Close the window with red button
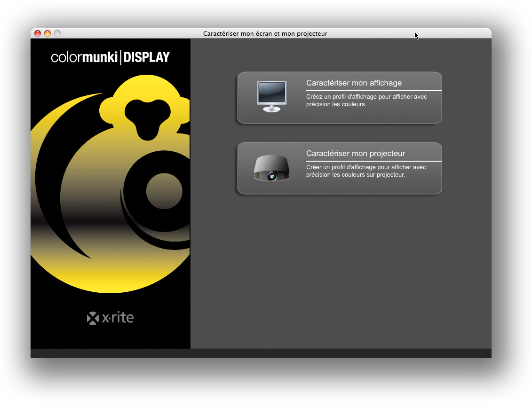The height and width of the screenshot is (406, 532). [x=38, y=33]
